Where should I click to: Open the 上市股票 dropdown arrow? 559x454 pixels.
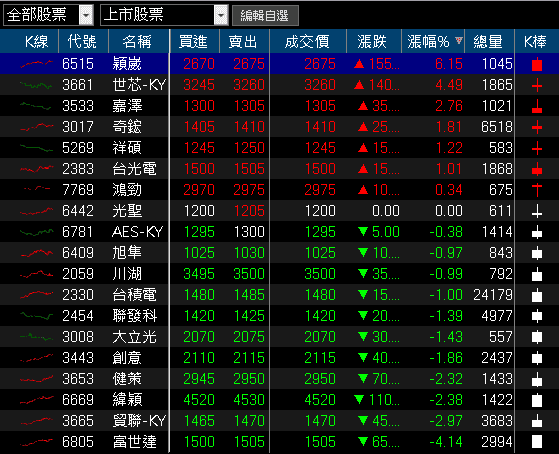pos(221,15)
